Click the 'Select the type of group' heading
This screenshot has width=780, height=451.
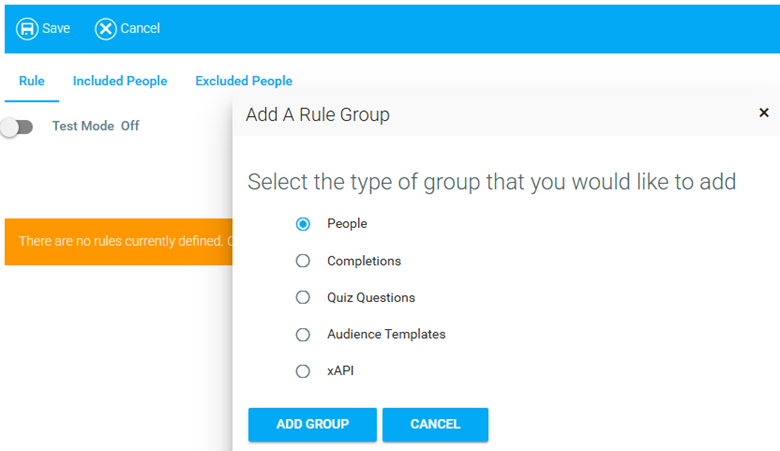491,182
